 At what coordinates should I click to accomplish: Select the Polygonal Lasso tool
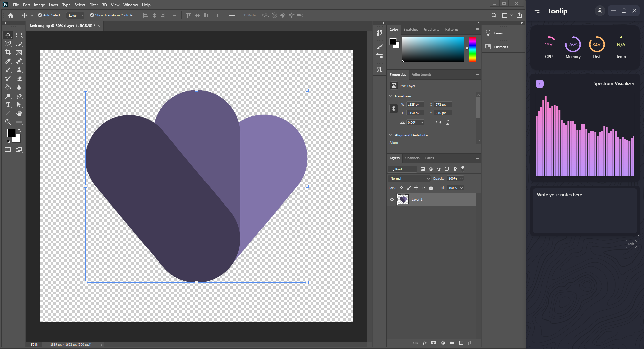[8, 44]
